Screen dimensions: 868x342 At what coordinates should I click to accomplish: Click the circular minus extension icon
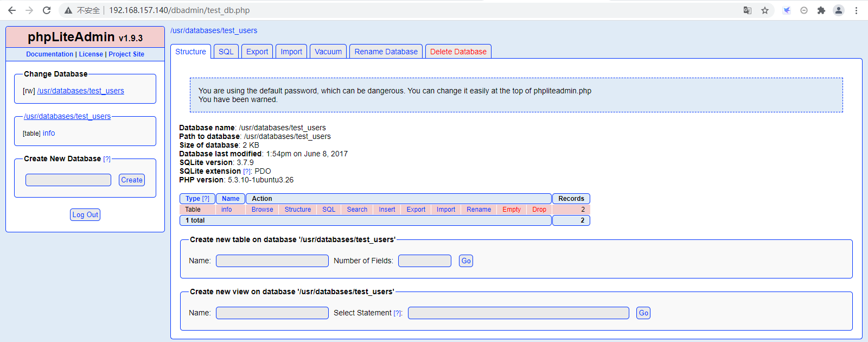pyautogui.click(x=804, y=10)
